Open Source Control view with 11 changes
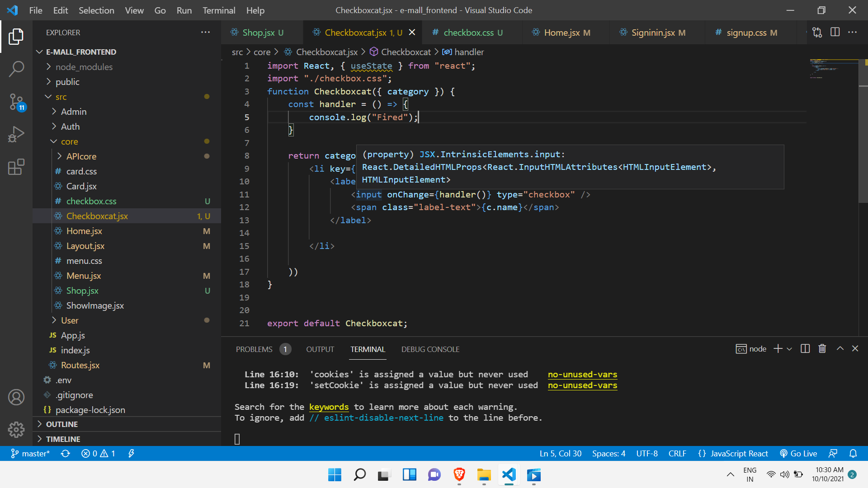Screen dimensions: 868x488 click(x=16, y=102)
